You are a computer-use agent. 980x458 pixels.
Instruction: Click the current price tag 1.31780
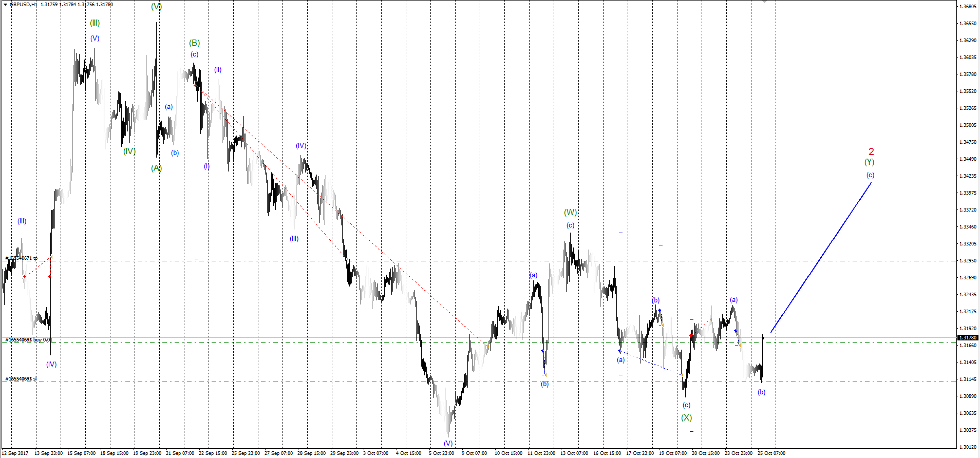tap(968, 338)
